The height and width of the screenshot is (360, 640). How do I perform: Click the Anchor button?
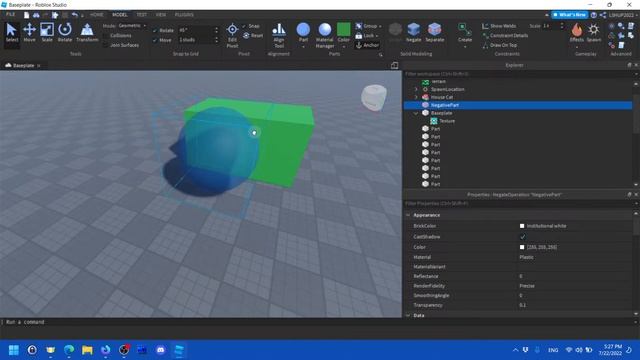tap(367, 45)
